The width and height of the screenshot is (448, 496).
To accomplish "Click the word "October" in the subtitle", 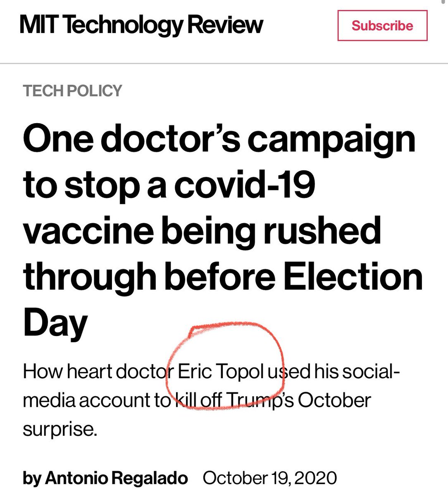I will (x=334, y=401).
